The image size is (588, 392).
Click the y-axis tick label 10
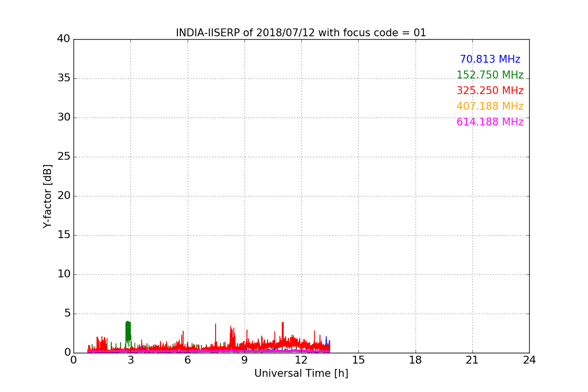point(64,274)
